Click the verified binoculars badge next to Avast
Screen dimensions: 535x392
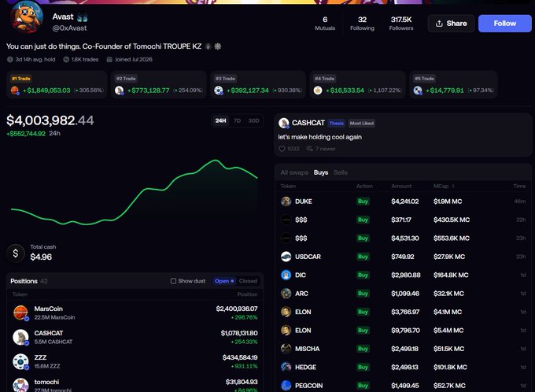point(83,17)
